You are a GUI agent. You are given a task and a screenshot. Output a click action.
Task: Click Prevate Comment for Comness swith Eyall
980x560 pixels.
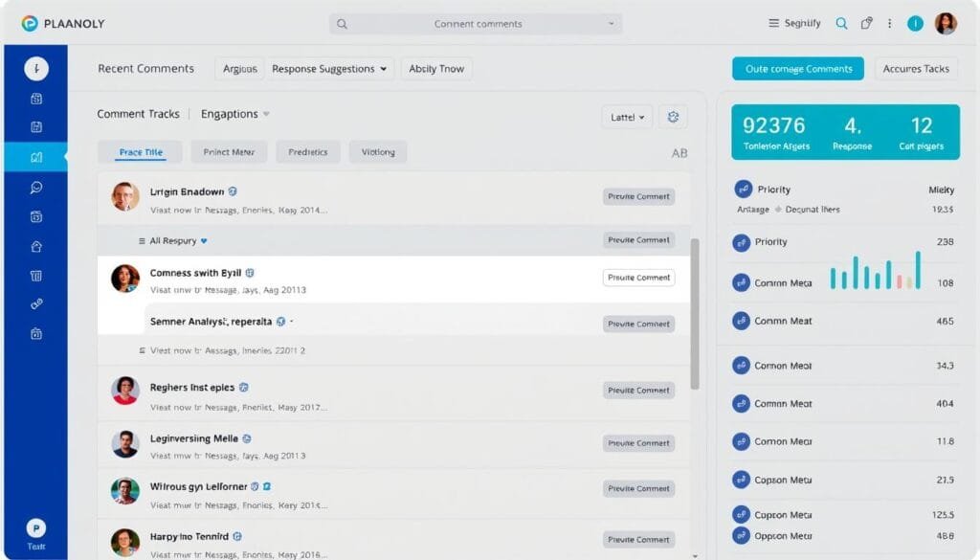click(x=638, y=278)
